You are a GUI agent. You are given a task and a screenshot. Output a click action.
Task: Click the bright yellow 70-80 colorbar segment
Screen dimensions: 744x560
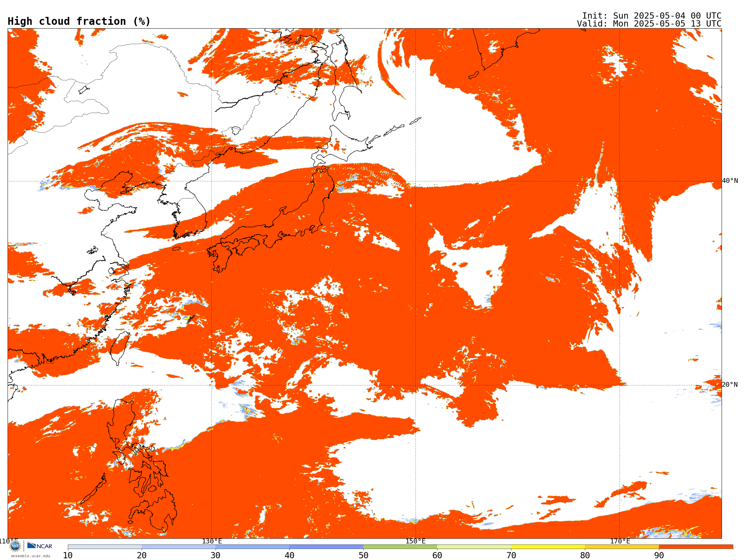pos(548,547)
